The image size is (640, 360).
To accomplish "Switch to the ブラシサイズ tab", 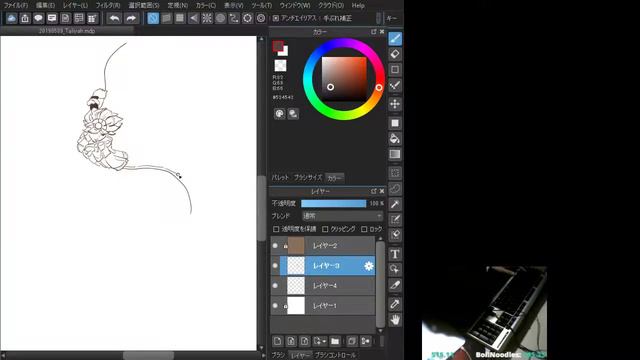I will [x=308, y=178].
